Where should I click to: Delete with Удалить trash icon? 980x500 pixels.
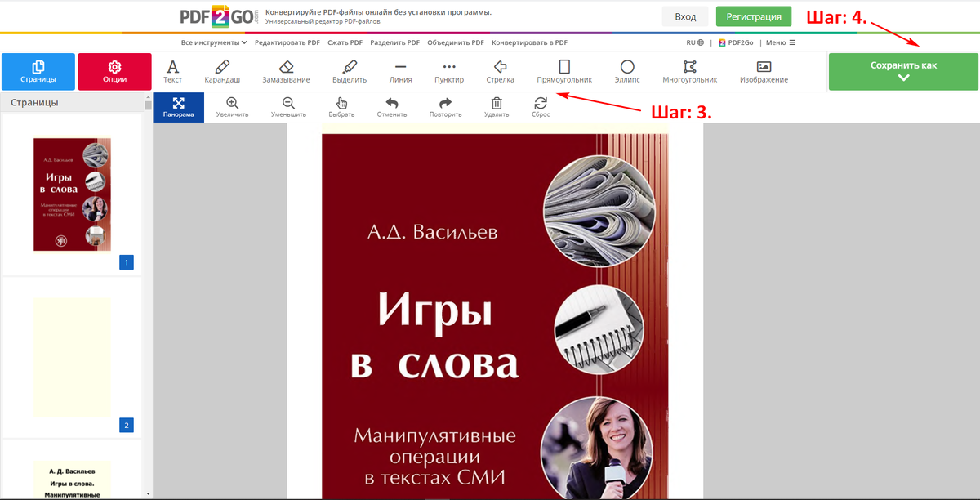[x=497, y=108]
